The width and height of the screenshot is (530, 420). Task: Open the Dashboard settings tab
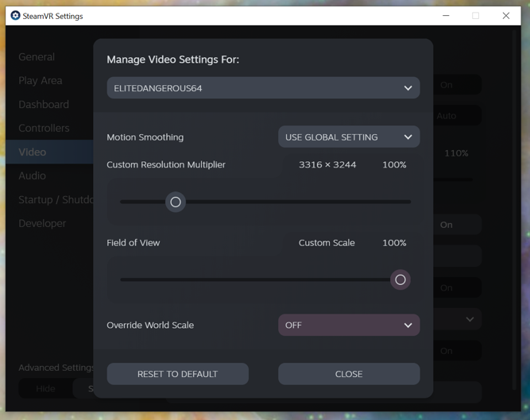[x=44, y=104]
